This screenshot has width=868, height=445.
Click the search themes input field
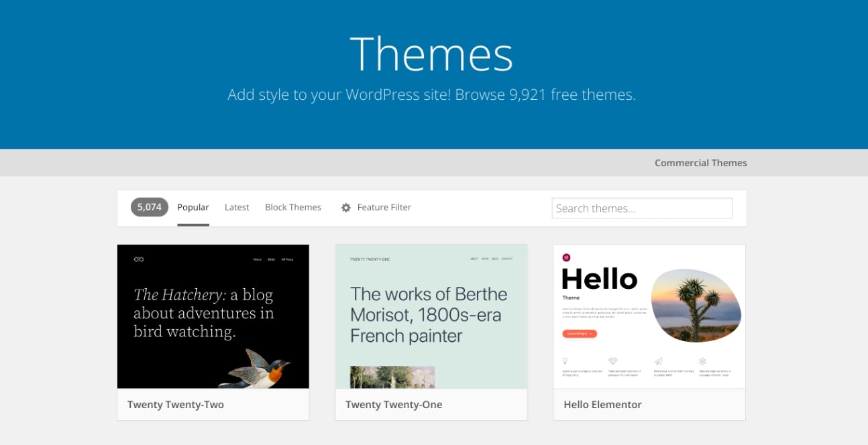pos(641,208)
